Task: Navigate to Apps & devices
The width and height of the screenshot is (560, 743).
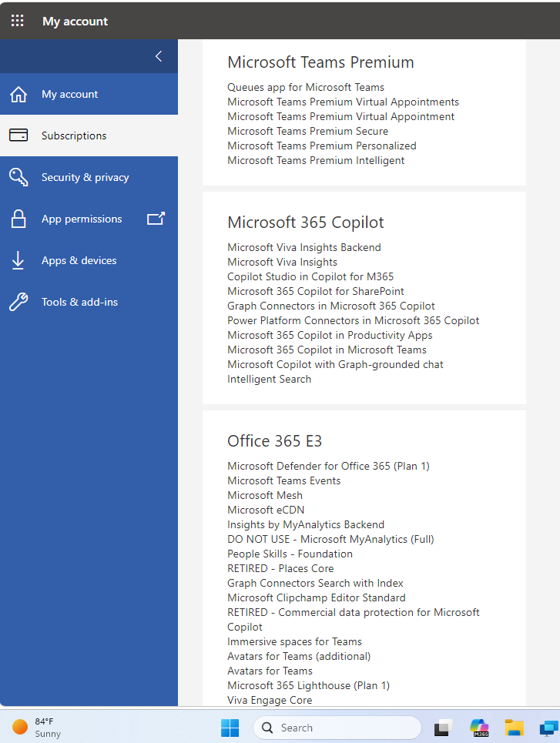Action: coord(89,260)
